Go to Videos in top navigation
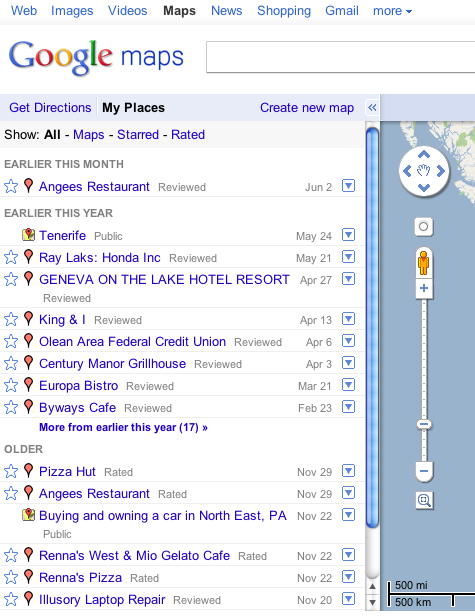 click(128, 11)
